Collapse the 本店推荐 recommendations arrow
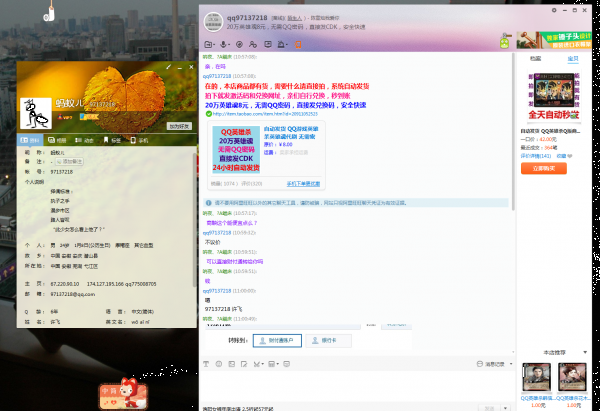Screen dimensions: 600x411 585,352
